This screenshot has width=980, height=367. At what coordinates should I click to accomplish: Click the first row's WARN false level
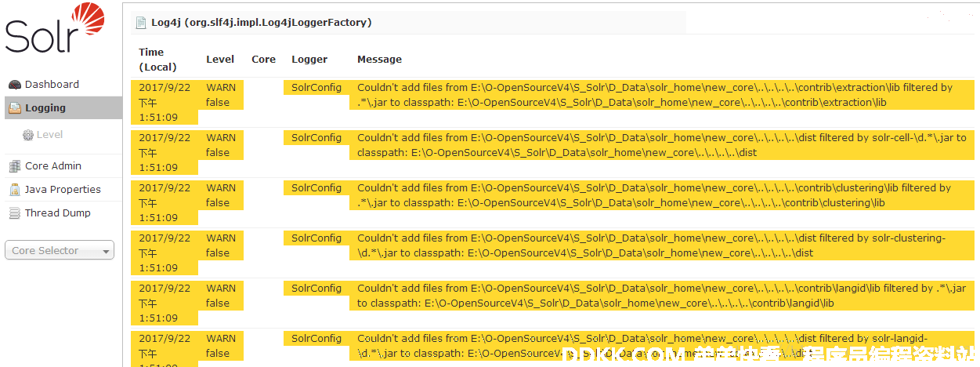click(222, 95)
